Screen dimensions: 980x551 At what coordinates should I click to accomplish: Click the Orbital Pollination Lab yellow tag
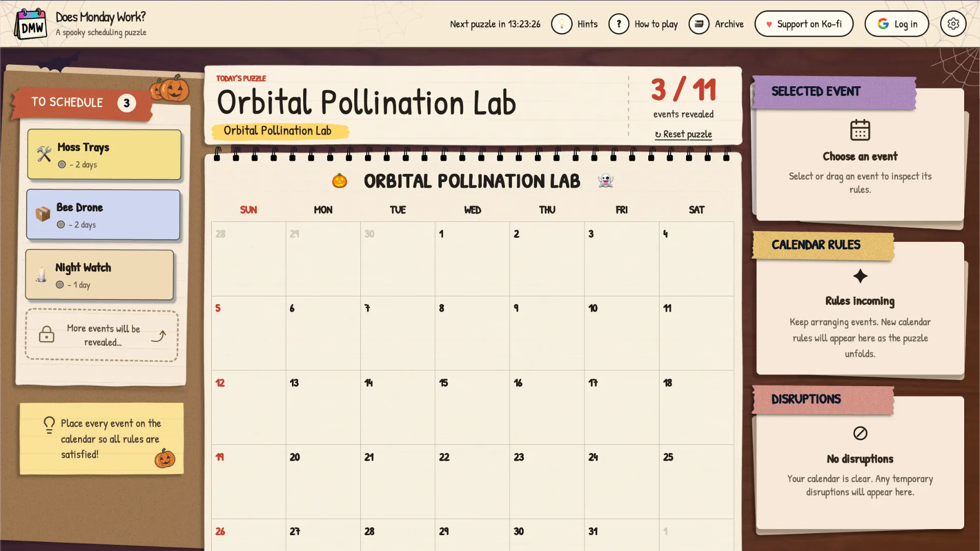click(x=280, y=131)
